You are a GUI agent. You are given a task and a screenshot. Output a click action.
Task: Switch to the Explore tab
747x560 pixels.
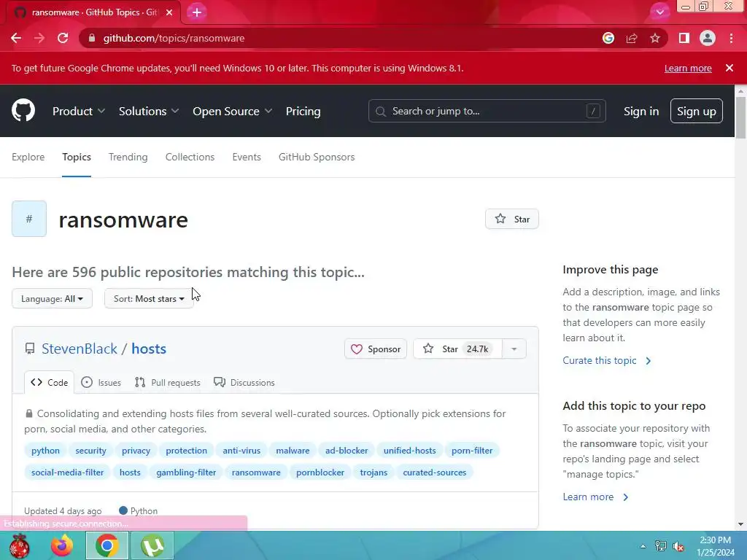pos(28,157)
